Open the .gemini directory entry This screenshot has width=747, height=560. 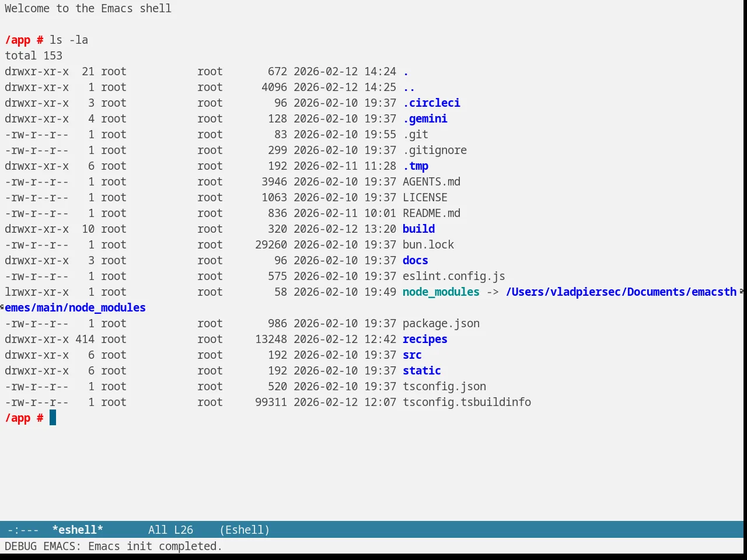click(x=425, y=119)
